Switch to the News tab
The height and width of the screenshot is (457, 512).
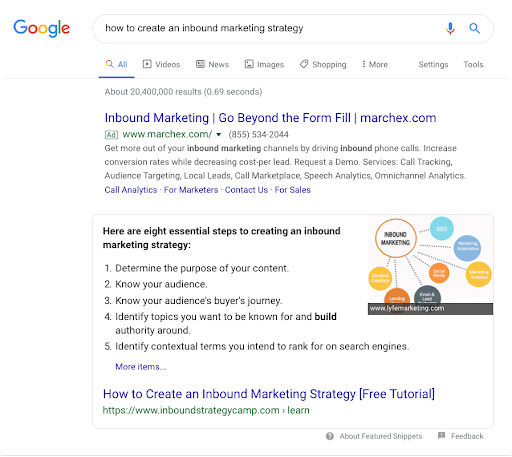click(x=212, y=64)
